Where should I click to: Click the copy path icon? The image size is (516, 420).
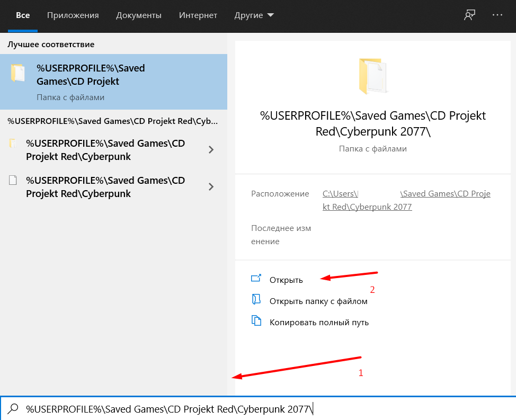256,320
